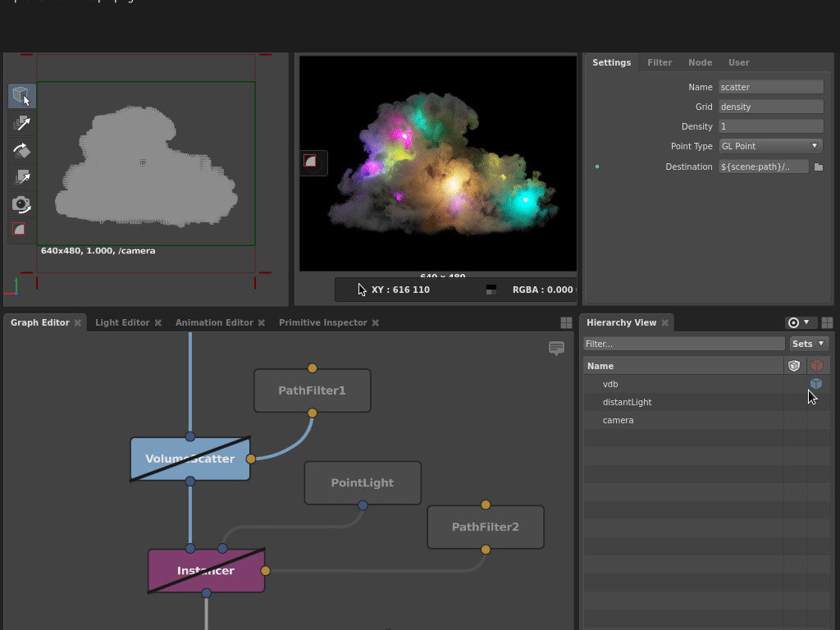
Task: Select the VolumeScatter node
Action: click(x=190, y=459)
